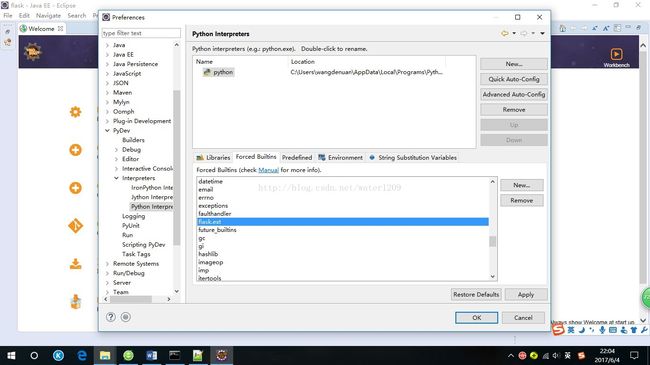Screen dimensions: 650x365
Task: Open Microsoft Edge from the taskbar
Action: tap(82, 355)
